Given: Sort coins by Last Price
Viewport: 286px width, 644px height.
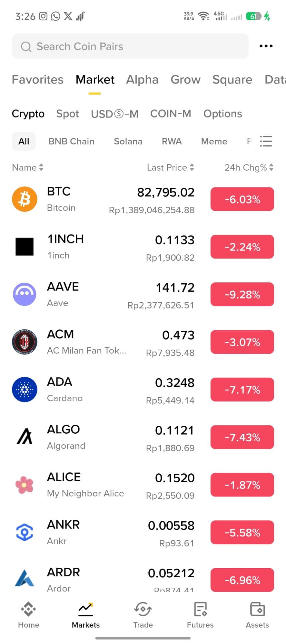Looking at the screenshot, I should tap(170, 167).
